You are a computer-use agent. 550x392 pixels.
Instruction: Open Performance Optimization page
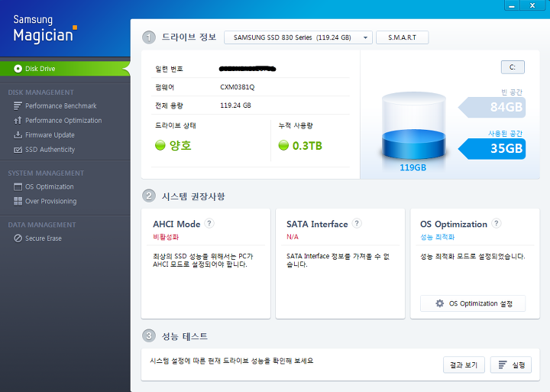(x=63, y=121)
